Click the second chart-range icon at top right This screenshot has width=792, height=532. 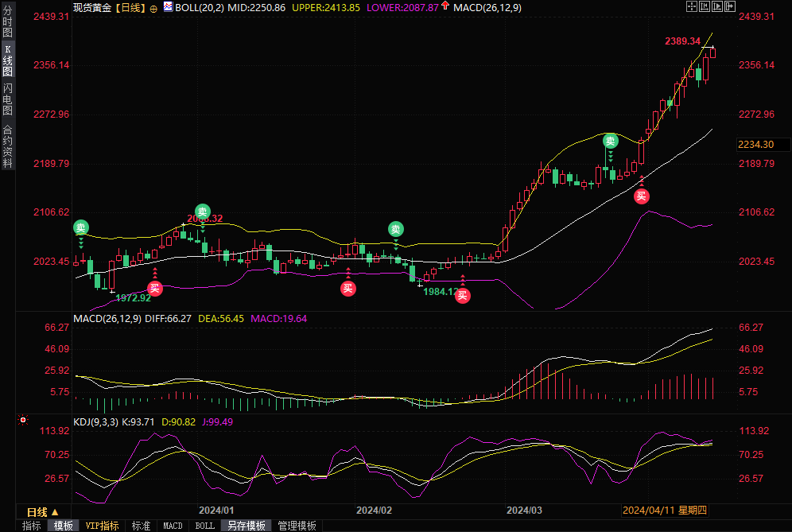tap(705, 6)
